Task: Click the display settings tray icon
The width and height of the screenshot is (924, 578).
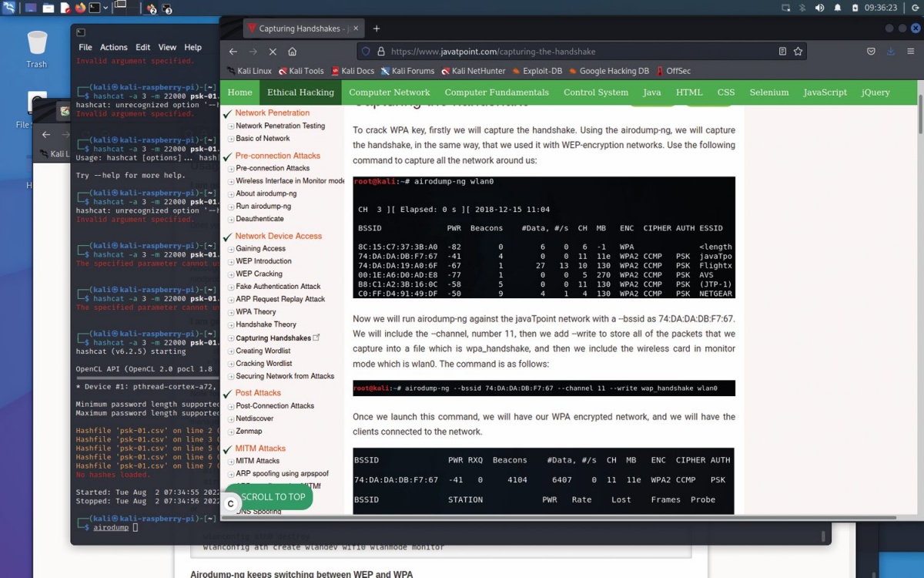Action: pos(786,8)
